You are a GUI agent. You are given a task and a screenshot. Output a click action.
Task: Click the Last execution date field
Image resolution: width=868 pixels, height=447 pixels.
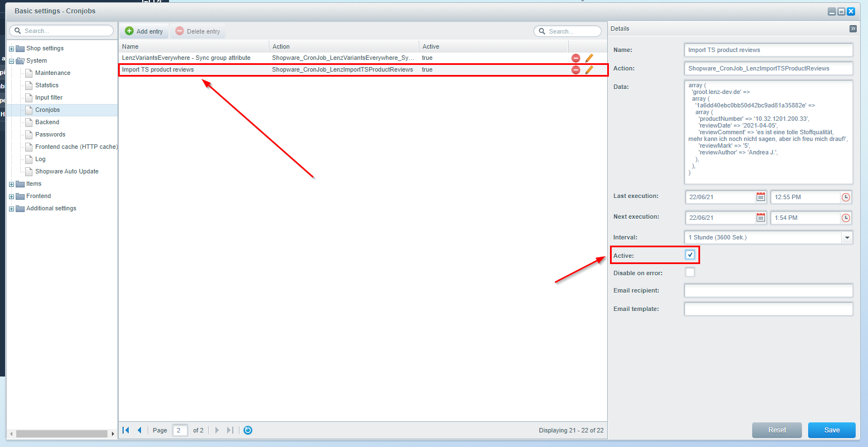[x=721, y=197]
